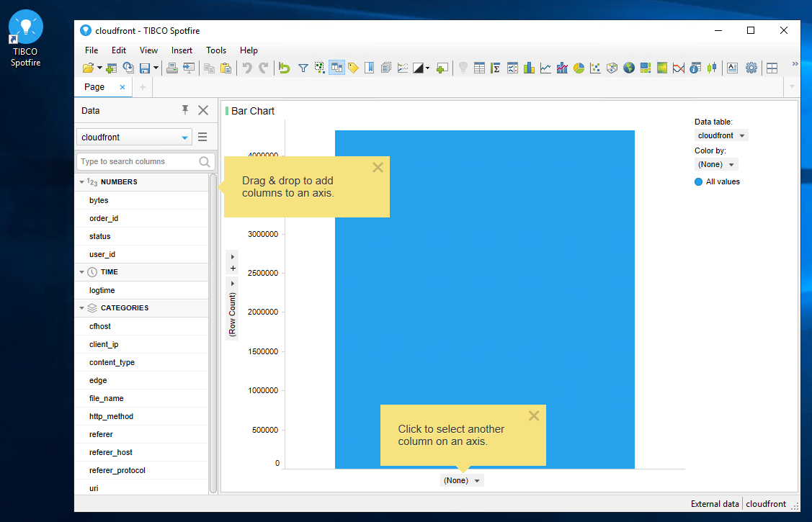Screen dimensions: 812x522
Task: Insert a Box Plot visualization
Action: tap(712, 68)
